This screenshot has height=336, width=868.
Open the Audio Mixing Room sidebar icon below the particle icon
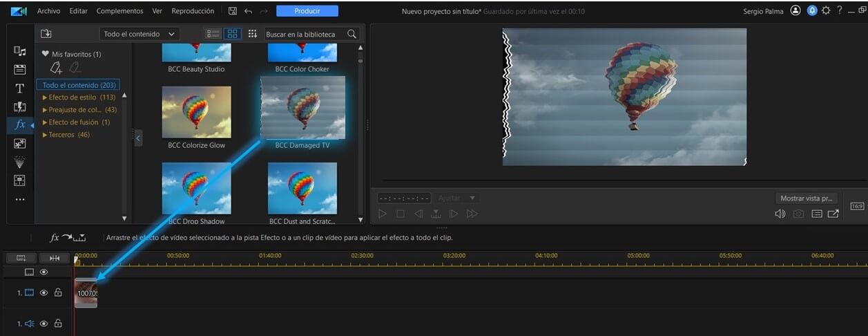[20, 180]
